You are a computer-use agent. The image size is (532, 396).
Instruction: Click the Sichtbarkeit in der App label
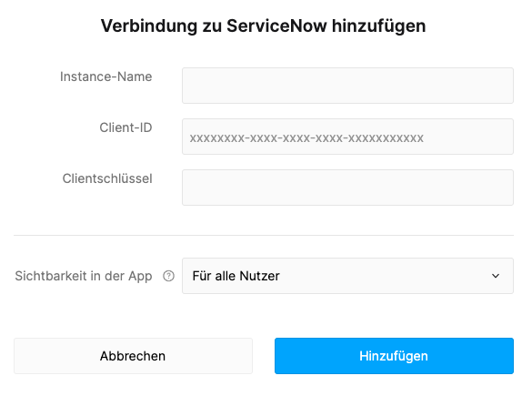coord(84,276)
